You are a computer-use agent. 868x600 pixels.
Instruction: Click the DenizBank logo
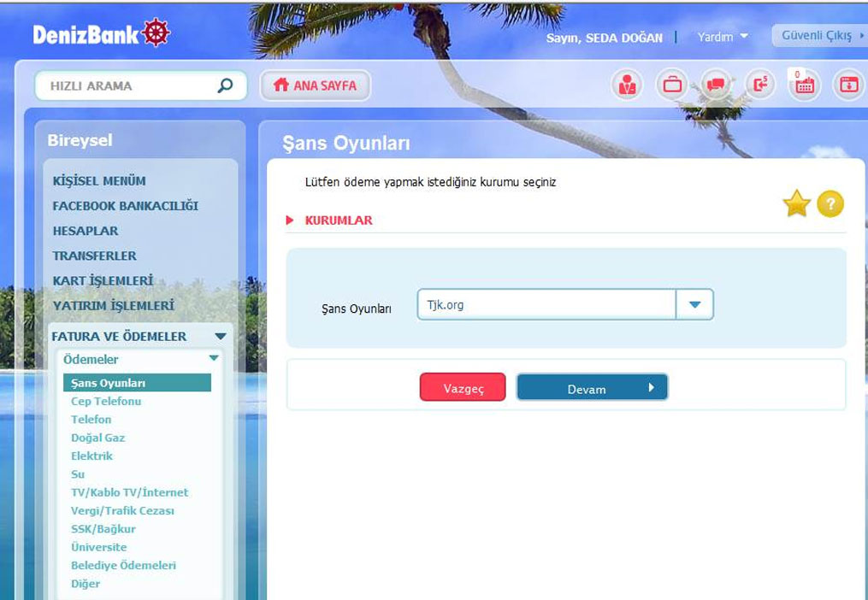tap(101, 34)
